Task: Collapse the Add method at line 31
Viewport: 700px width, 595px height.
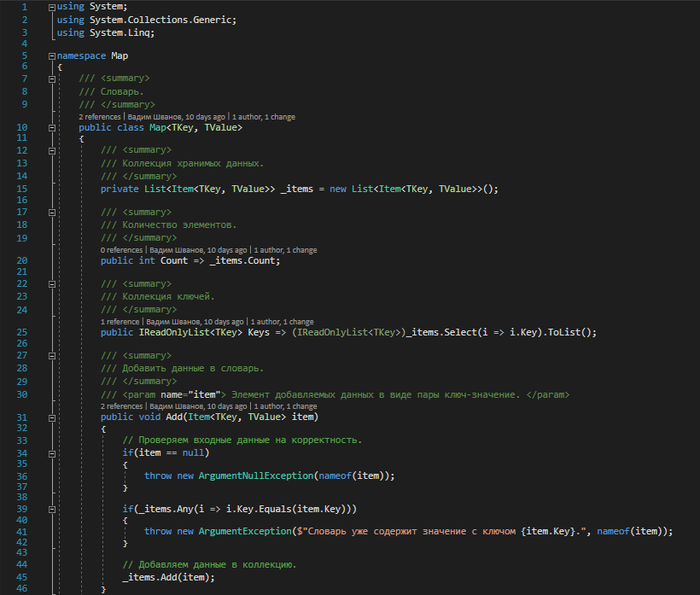Action: [52, 418]
